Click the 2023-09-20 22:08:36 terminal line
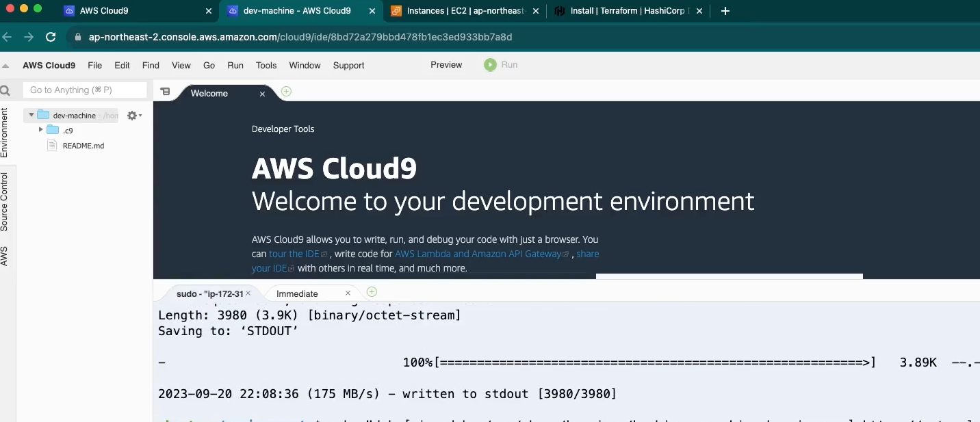The width and height of the screenshot is (980, 422). (x=387, y=394)
